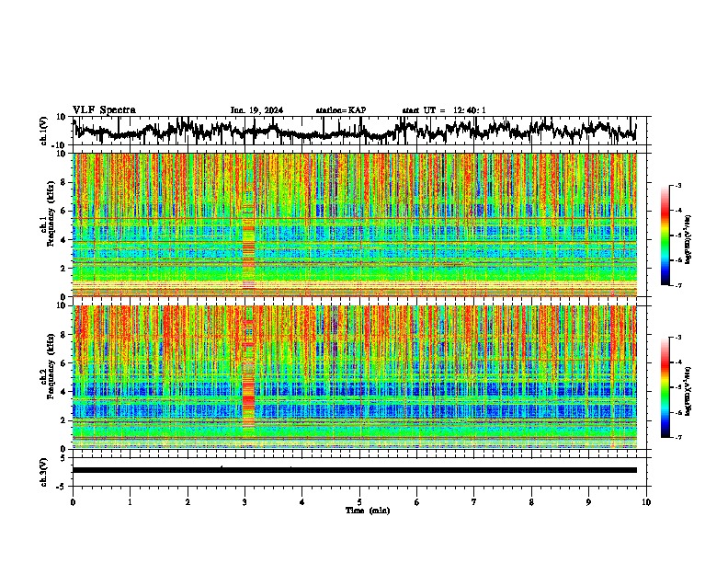Click the "8" kHz tick on ch.2 frequency axis

coord(64,335)
